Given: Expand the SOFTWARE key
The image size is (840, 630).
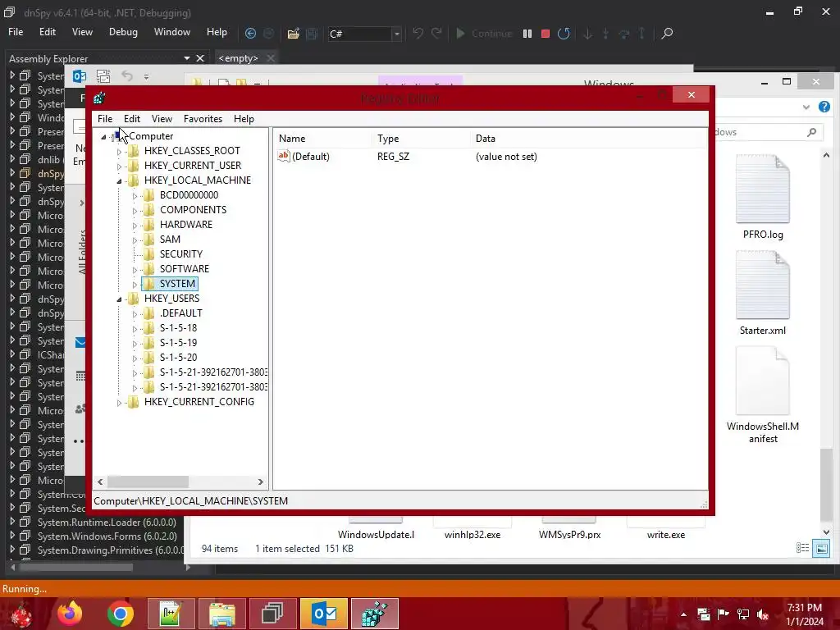Looking at the screenshot, I should point(135,269).
